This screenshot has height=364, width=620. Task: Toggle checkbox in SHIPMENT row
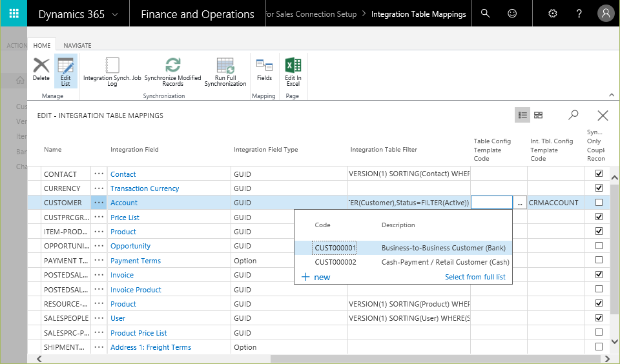pos(599,347)
